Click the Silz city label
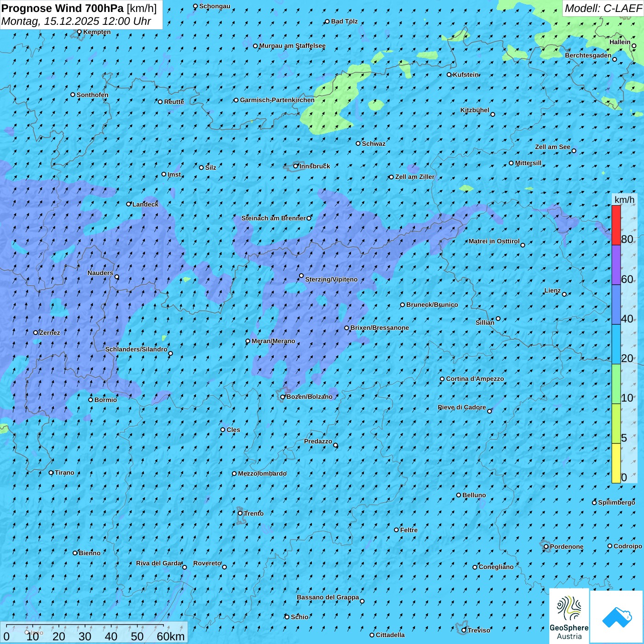 (x=211, y=167)
